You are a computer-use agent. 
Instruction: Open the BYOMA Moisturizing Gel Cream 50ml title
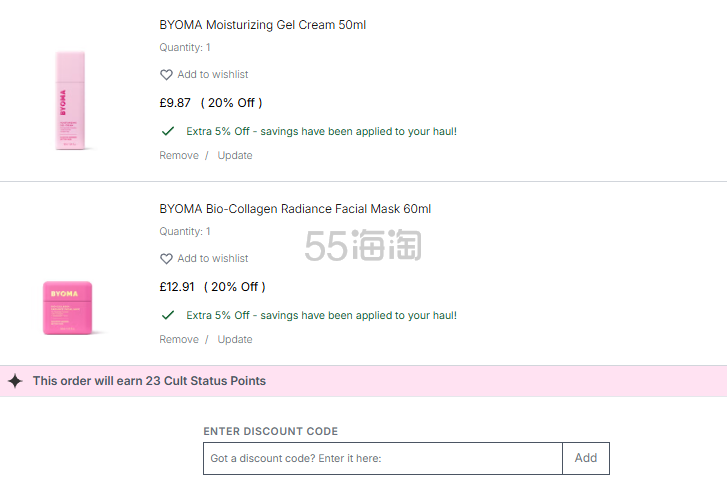pos(262,25)
